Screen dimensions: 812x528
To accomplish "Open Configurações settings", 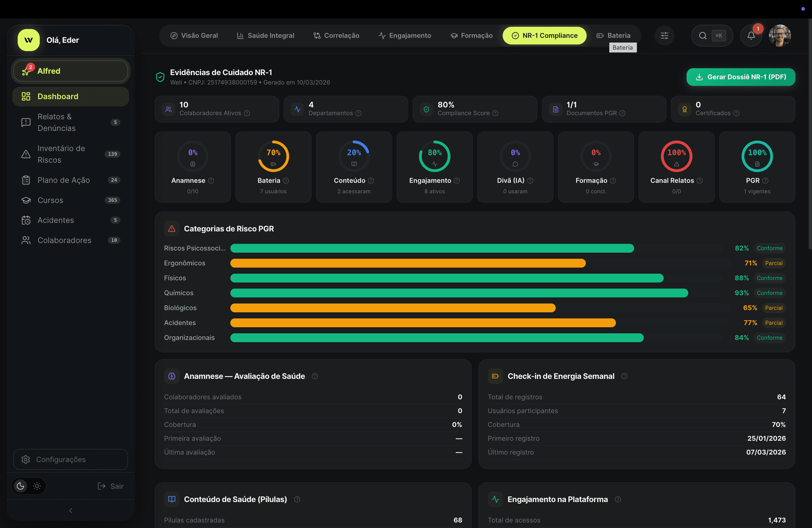I will (71, 459).
